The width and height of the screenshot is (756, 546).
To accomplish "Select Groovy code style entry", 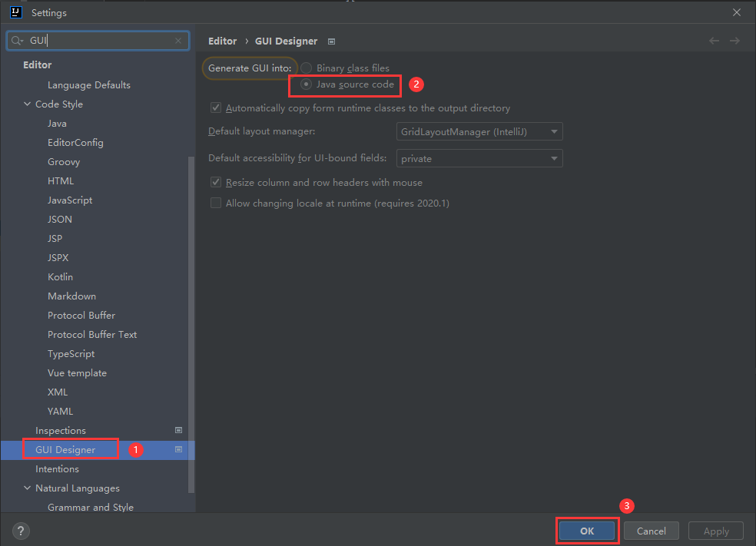I will click(x=64, y=162).
